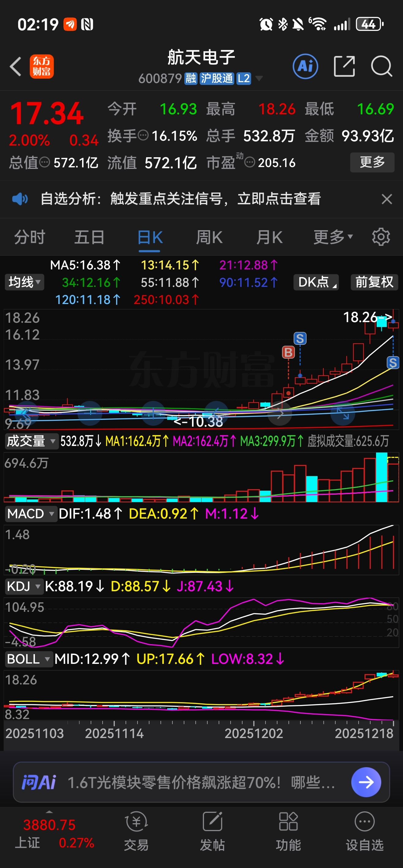Tap the battery indicator

coord(369,24)
